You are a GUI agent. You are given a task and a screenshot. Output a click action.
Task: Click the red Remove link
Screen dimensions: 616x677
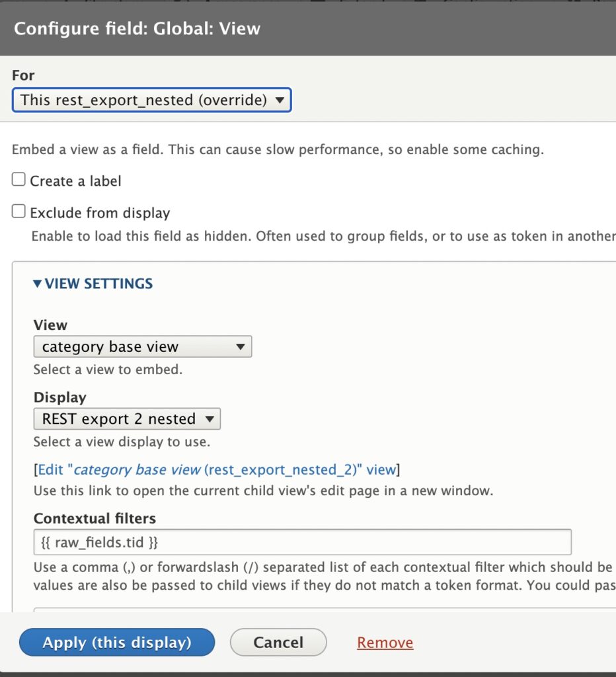[385, 643]
